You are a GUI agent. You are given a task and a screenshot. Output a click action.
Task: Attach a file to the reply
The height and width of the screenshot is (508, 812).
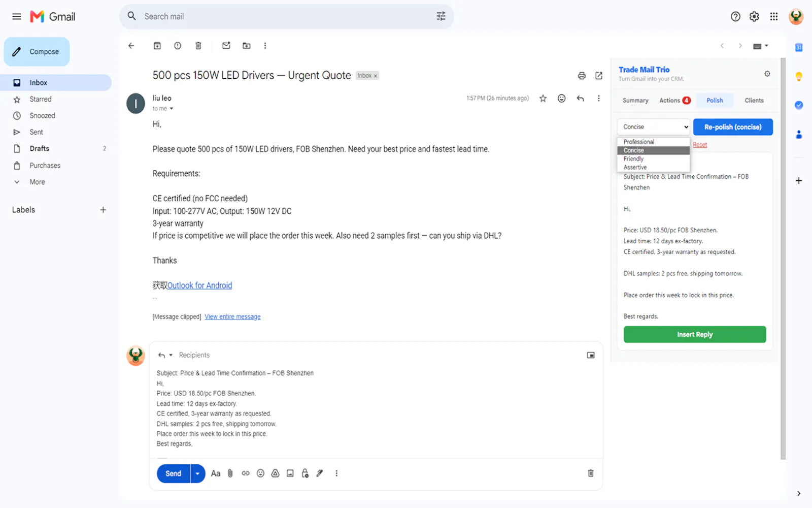point(230,473)
